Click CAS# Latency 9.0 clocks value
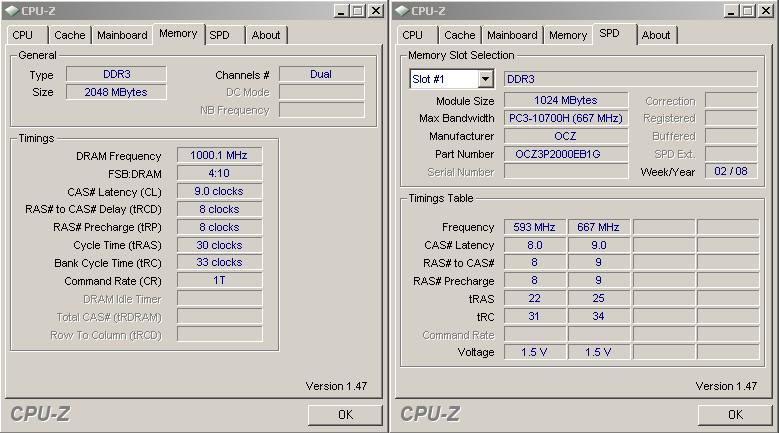This screenshot has width=779, height=433. (x=219, y=191)
